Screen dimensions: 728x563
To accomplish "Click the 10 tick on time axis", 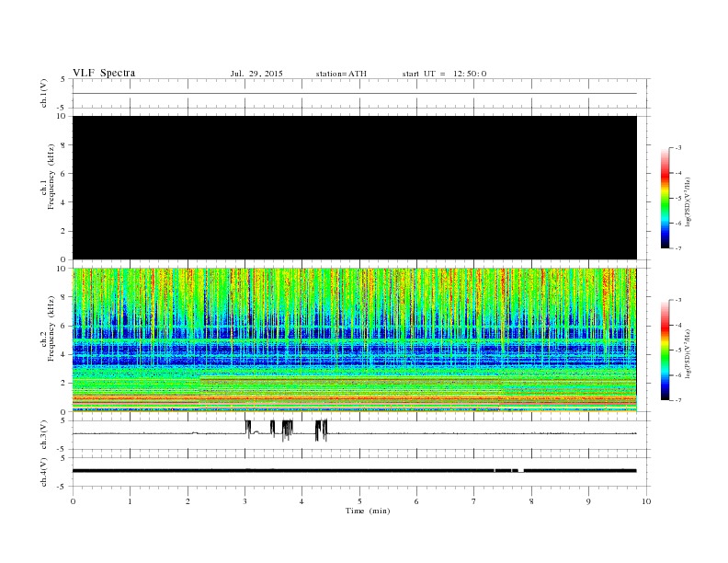I will pyautogui.click(x=646, y=501).
